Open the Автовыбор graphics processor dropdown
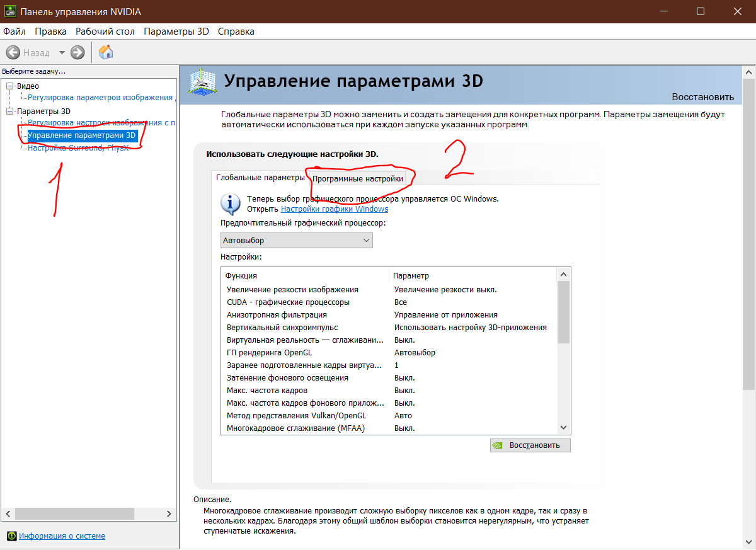The width and height of the screenshot is (756, 550). (297, 241)
